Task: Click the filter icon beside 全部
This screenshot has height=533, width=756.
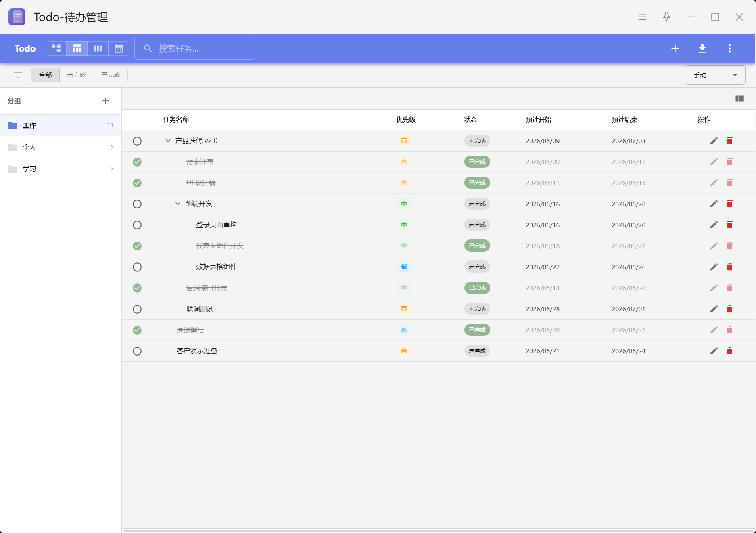Action: 18,75
